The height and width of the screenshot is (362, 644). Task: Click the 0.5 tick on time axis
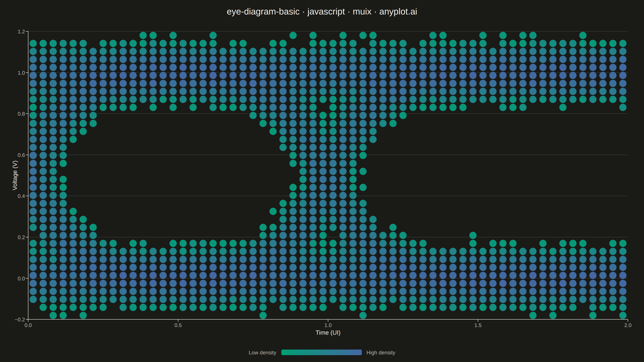[x=178, y=325]
